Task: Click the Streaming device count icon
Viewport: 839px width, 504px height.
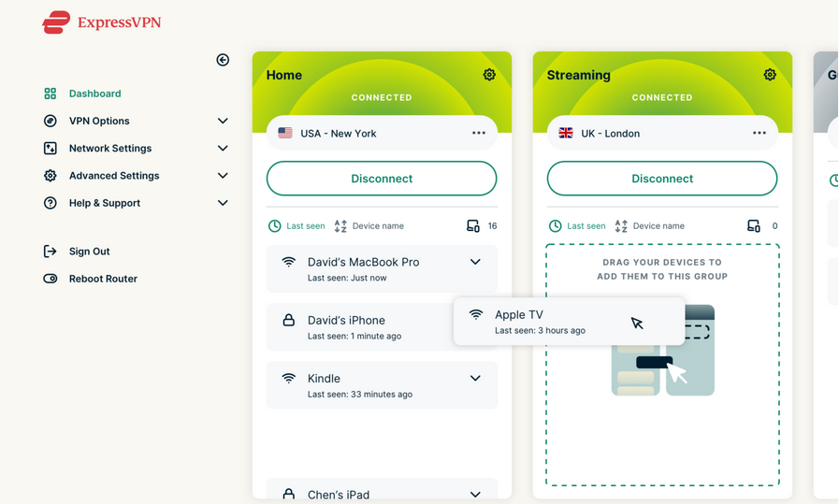Action: coord(753,225)
